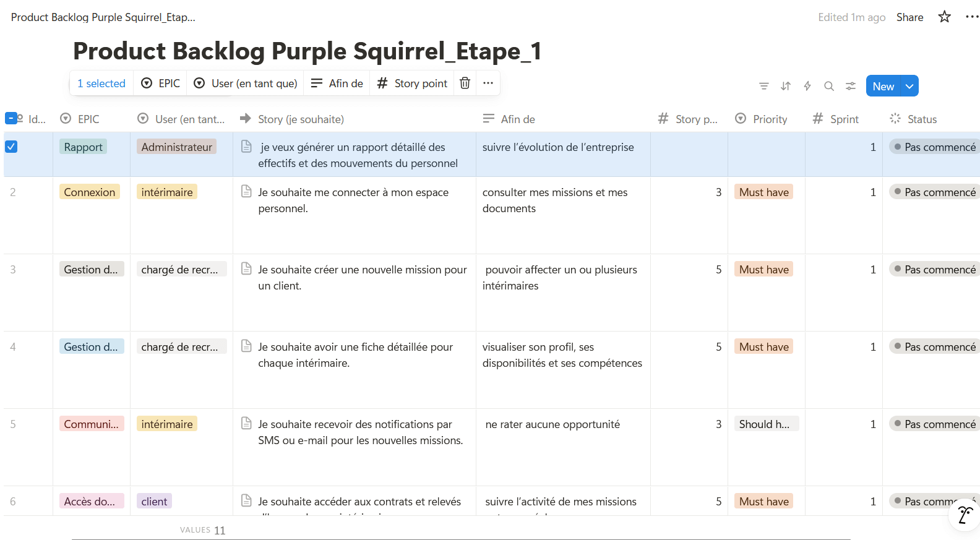Open automations via the lightning bolt icon

[807, 86]
